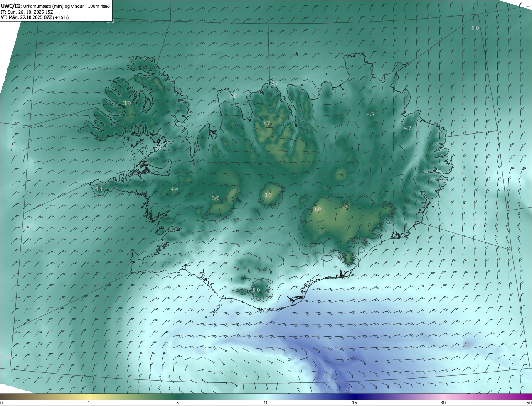Select the '4.7' value near the east coast
The image size is (532, 406).
408,128
